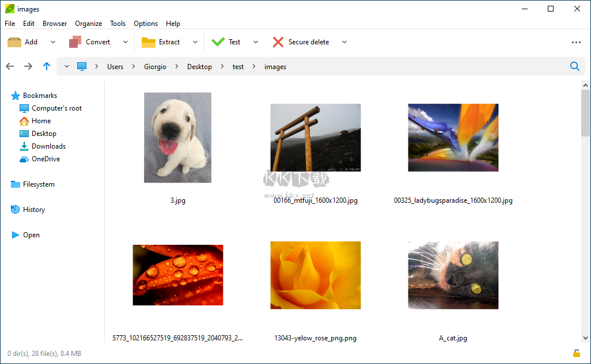Image resolution: width=591 pixels, height=364 pixels.
Task: Expand the Add dropdown arrow
Action: 53,42
